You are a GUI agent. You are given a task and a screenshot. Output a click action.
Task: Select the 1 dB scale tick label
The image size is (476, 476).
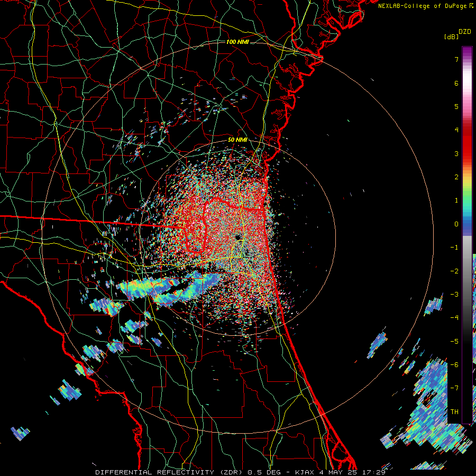click(456, 200)
